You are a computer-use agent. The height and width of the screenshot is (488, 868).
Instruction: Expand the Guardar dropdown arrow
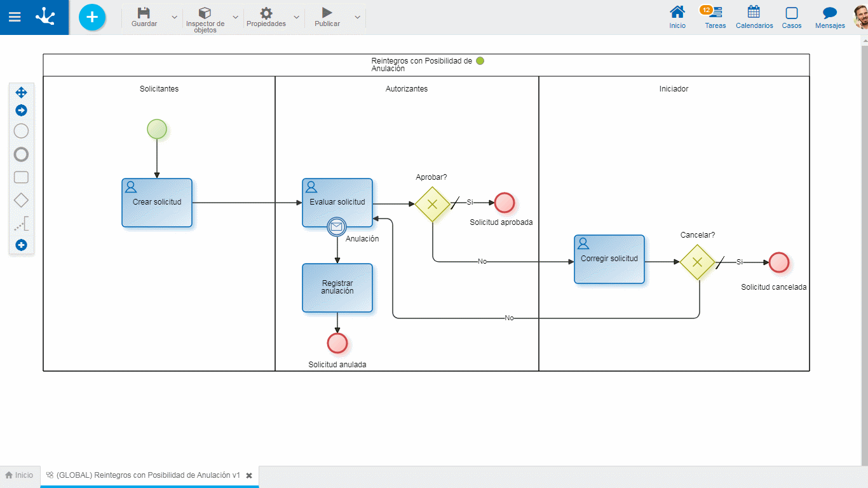pos(175,17)
